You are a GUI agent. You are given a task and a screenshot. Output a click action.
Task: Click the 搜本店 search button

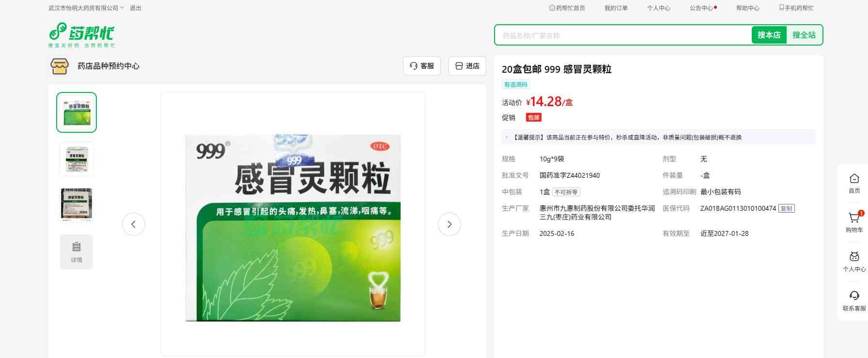(769, 35)
